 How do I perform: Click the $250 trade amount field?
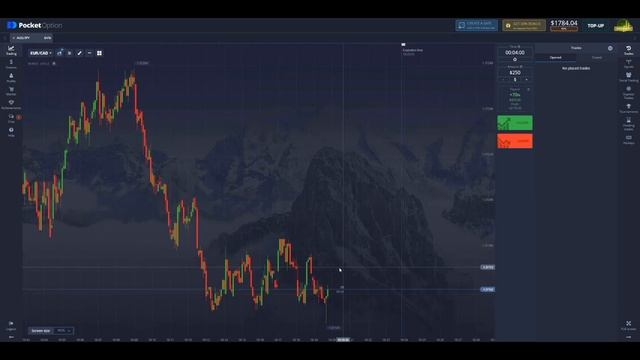coord(515,73)
